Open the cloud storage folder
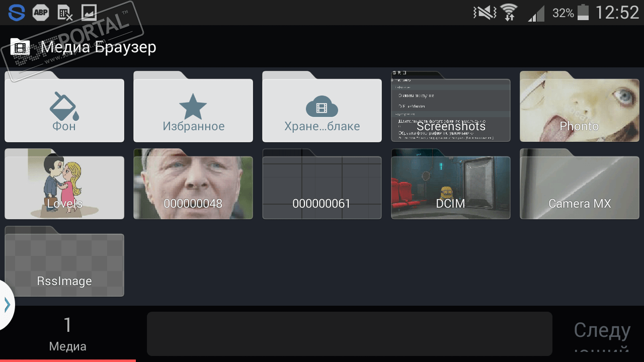This screenshot has width=644, height=362. 322,107
